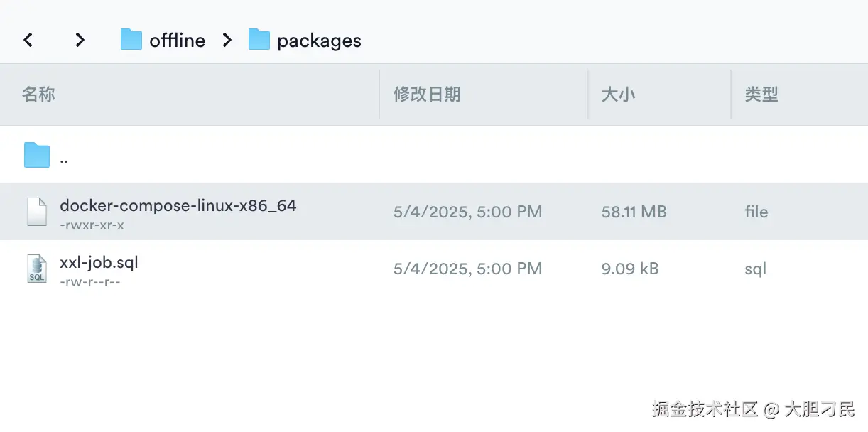Go up via the ".." entry
868x432 pixels.
pos(64,158)
